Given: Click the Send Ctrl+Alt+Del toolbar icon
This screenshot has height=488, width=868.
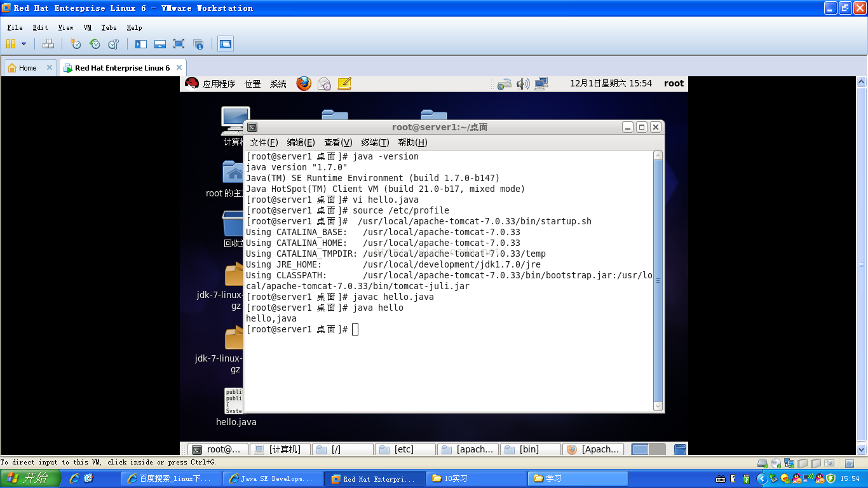Looking at the screenshot, I should pos(48,44).
